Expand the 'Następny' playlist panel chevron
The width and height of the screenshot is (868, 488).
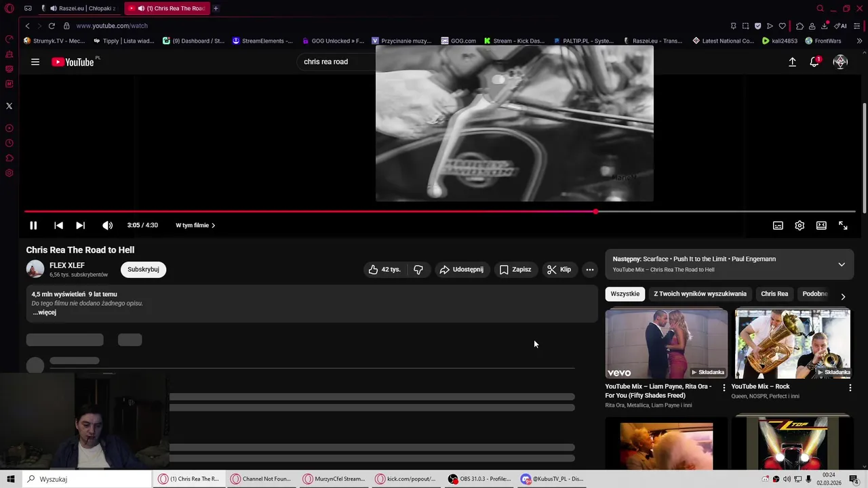click(842, 264)
